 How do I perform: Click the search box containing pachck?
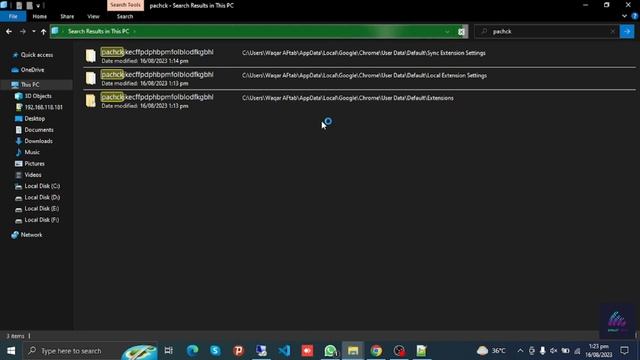(x=547, y=31)
